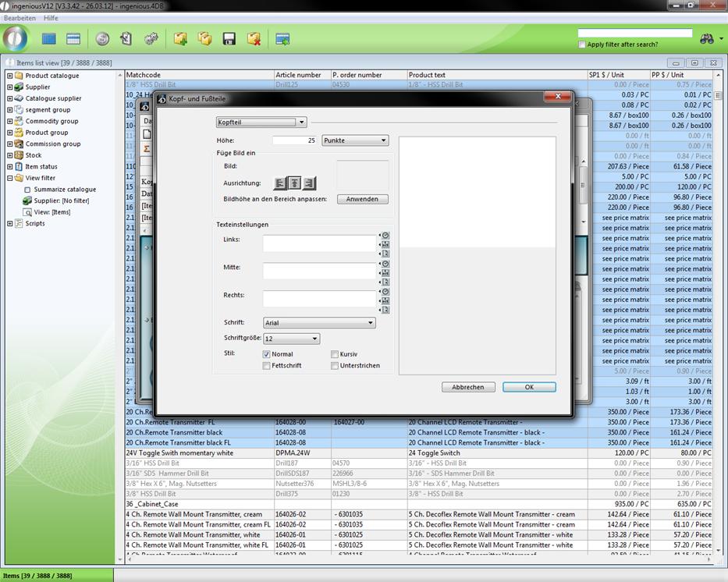
Task: Click the gears settings toolbar icon
Action: [x=151, y=38]
